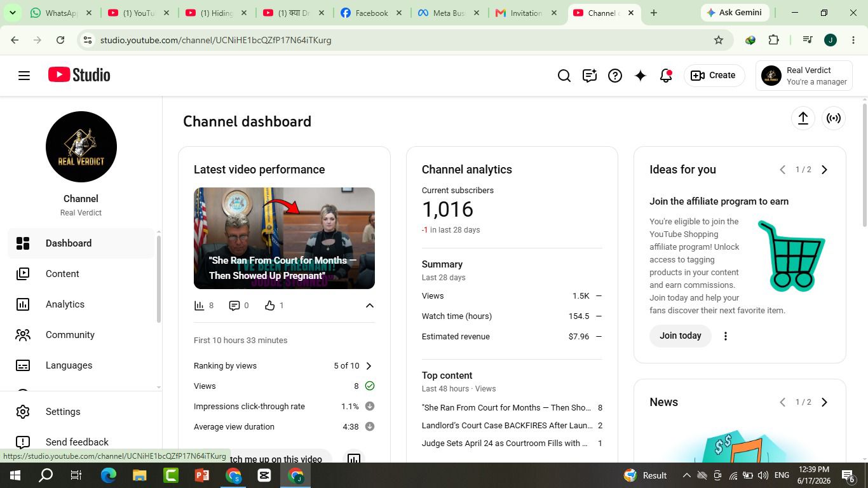This screenshot has width=868, height=488.
Task: Reload the current page
Action: [x=60, y=40]
